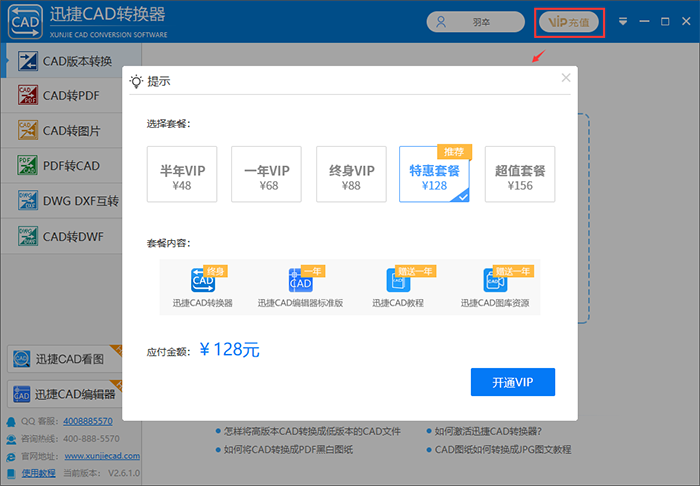
Task: Click the CAD转DWF sidebar icon
Action: [28, 236]
